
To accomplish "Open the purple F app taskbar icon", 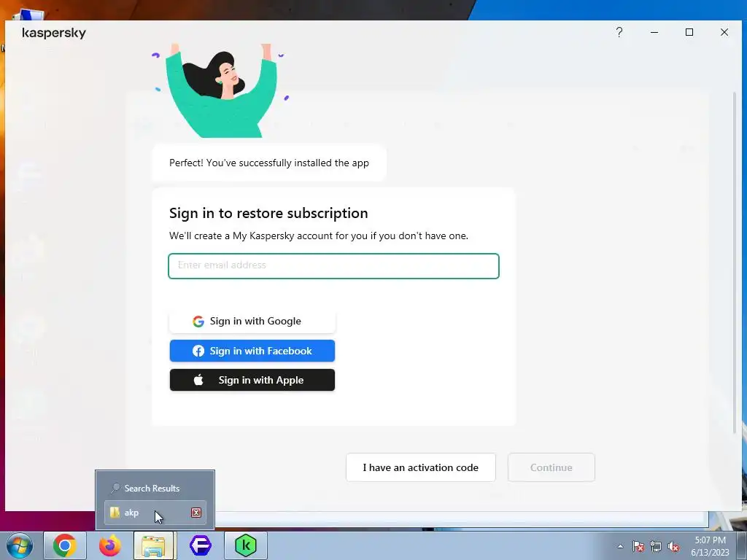I will (200, 545).
